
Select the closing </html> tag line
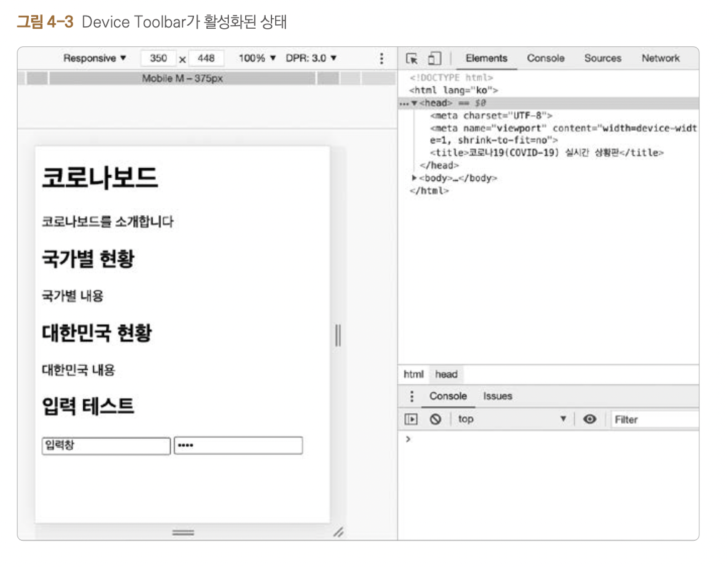pyautogui.click(x=429, y=191)
